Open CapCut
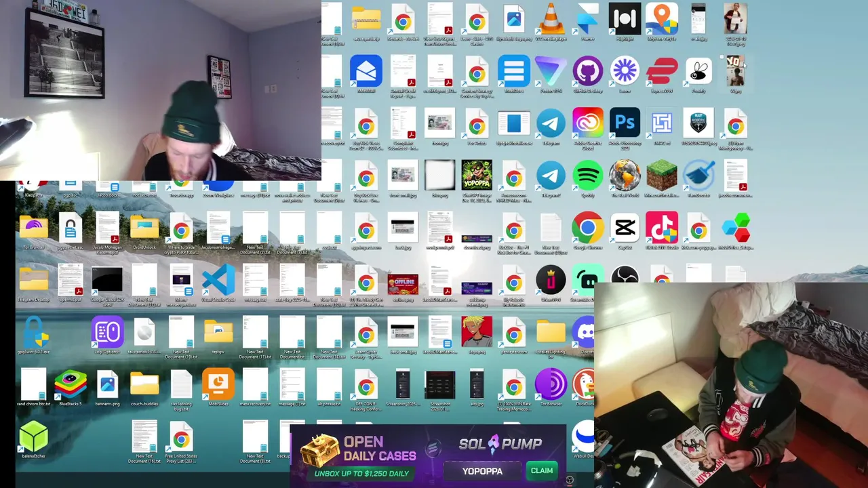This screenshot has height=488, width=868. (625, 228)
